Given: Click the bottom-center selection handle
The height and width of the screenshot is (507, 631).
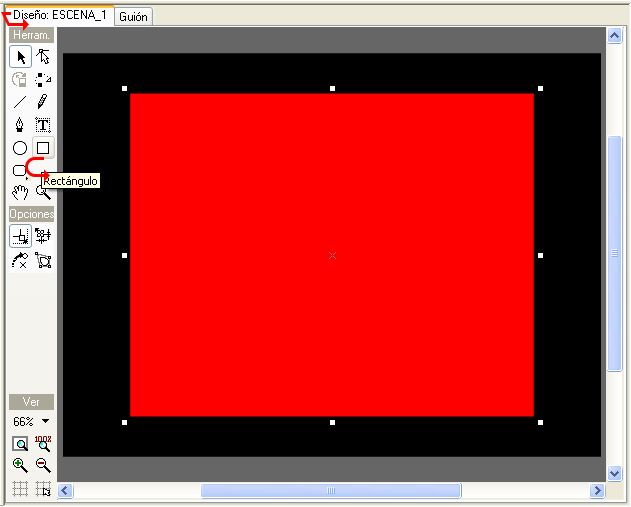Looking at the screenshot, I should click(x=332, y=422).
